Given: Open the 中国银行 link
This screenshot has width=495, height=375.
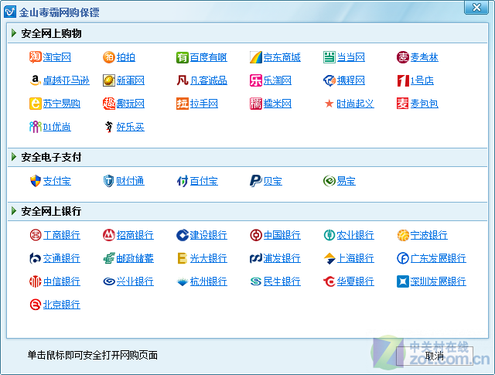Looking at the screenshot, I should click(x=282, y=235).
